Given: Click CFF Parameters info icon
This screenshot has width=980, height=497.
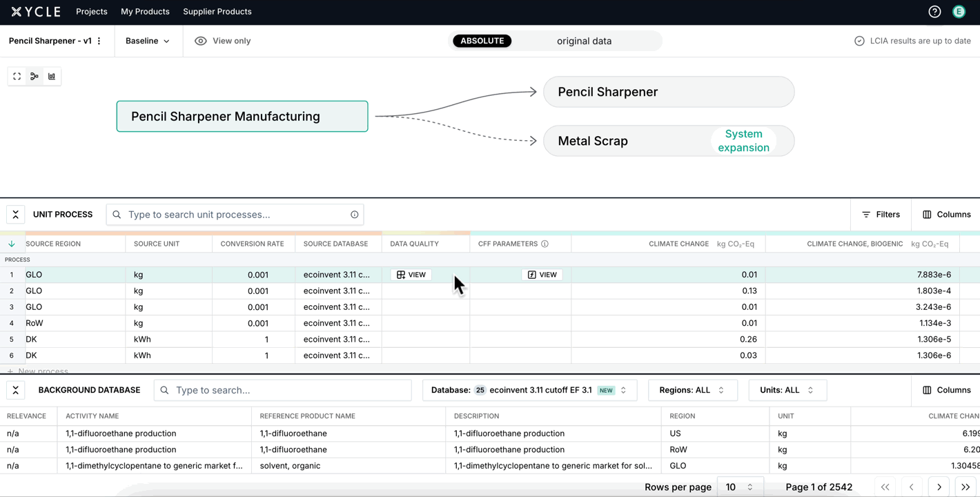Looking at the screenshot, I should click(x=545, y=244).
